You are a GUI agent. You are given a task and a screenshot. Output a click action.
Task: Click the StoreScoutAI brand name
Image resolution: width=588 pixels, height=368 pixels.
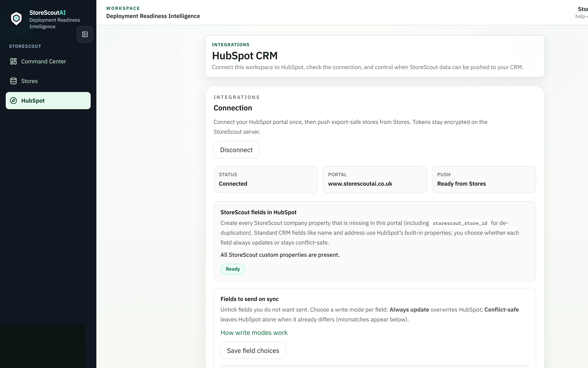47,13
